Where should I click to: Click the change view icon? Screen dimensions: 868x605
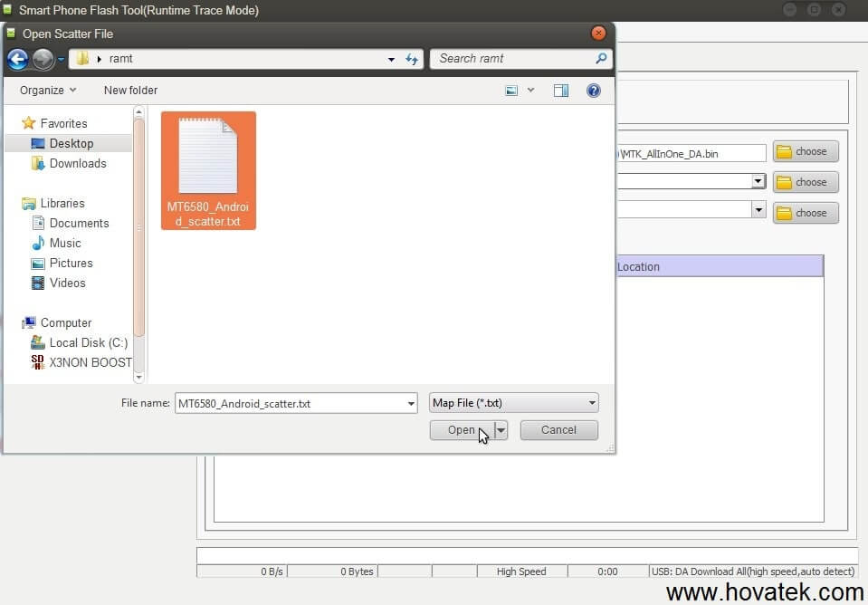click(x=511, y=91)
